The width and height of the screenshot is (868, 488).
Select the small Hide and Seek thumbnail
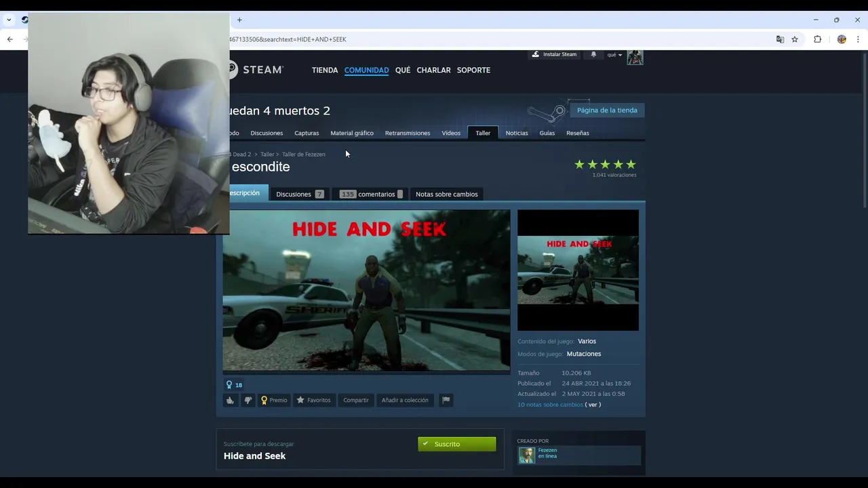578,270
